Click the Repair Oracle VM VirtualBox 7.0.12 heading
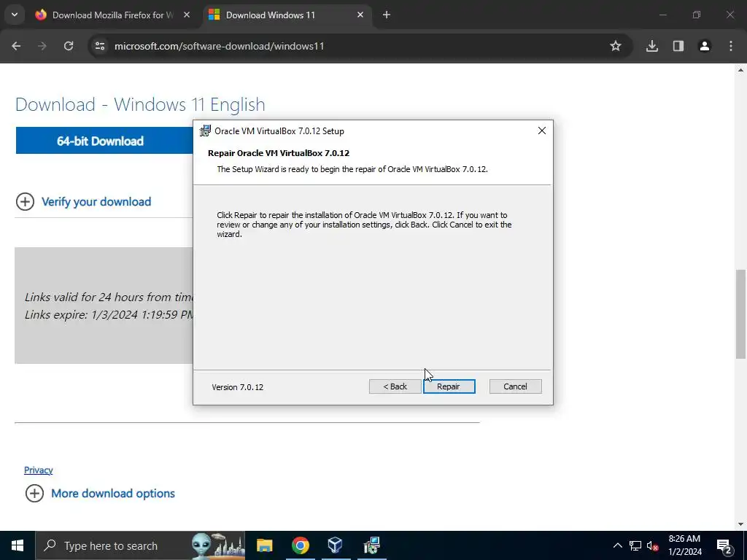This screenshot has height=560, width=747. click(x=279, y=153)
